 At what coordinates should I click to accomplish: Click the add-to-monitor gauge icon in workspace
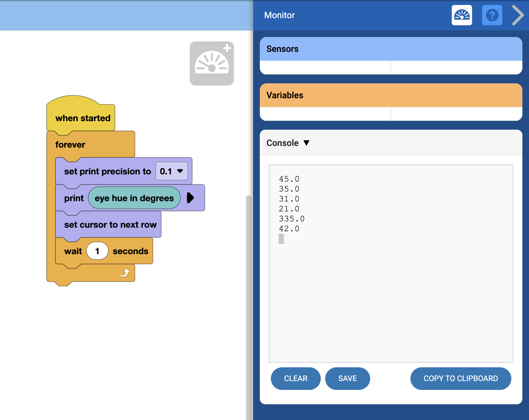pyautogui.click(x=212, y=63)
